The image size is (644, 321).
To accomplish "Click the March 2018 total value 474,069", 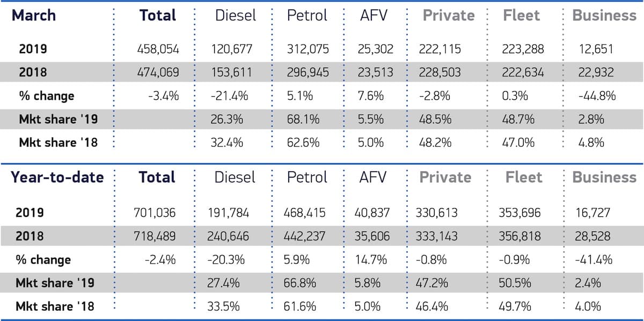I will (x=157, y=72).
